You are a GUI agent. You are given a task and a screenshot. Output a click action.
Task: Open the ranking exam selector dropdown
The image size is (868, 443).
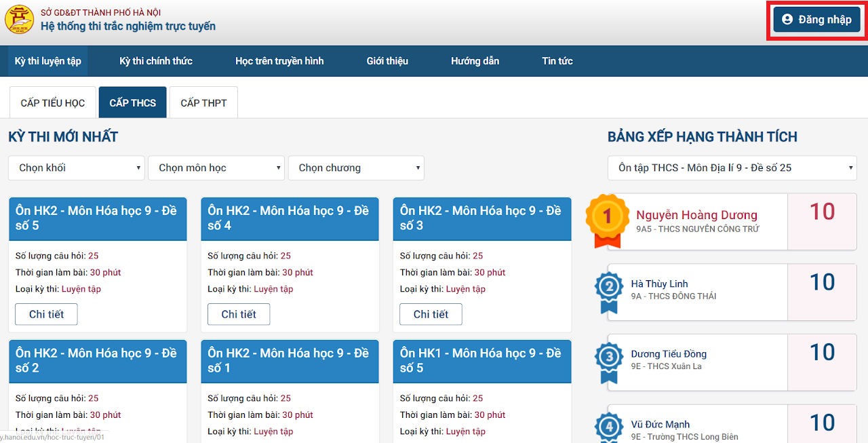pyautogui.click(x=732, y=168)
